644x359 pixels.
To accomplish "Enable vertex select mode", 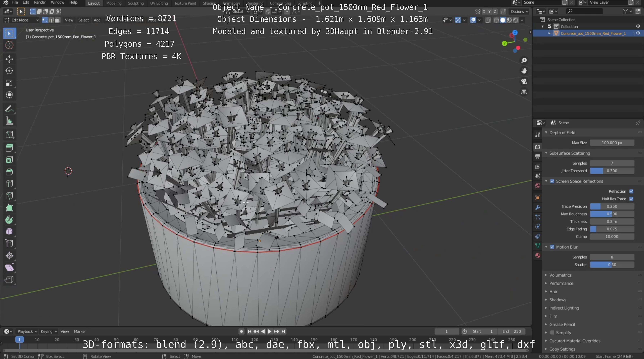I will point(45,20).
